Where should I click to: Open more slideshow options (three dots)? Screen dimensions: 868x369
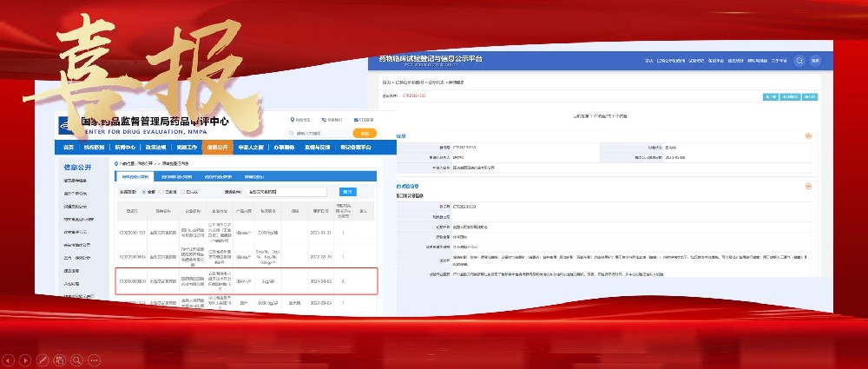[x=94, y=359]
